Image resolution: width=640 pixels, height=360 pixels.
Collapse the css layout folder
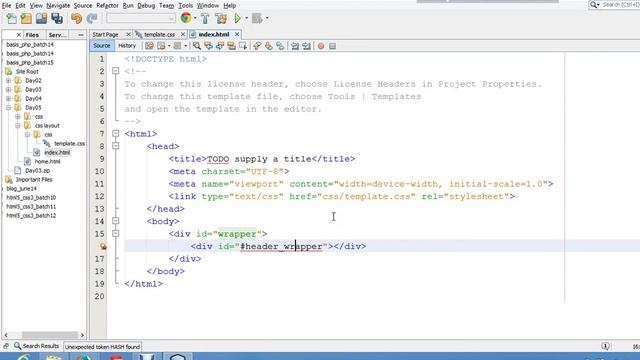tap(18, 125)
